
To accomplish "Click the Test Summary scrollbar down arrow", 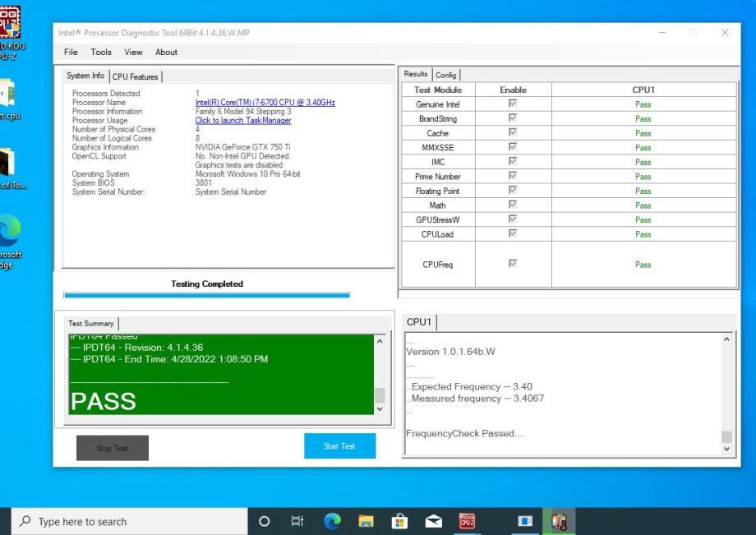I will [379, 408].
